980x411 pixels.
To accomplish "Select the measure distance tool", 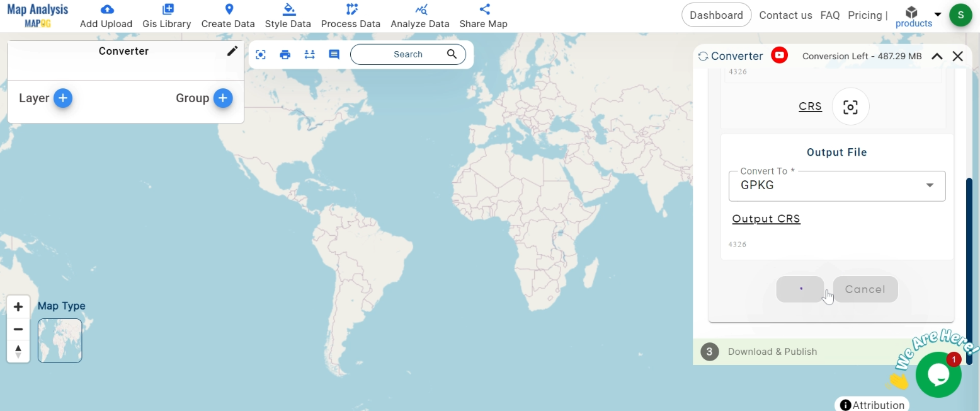I will click(x=309, y=54).
